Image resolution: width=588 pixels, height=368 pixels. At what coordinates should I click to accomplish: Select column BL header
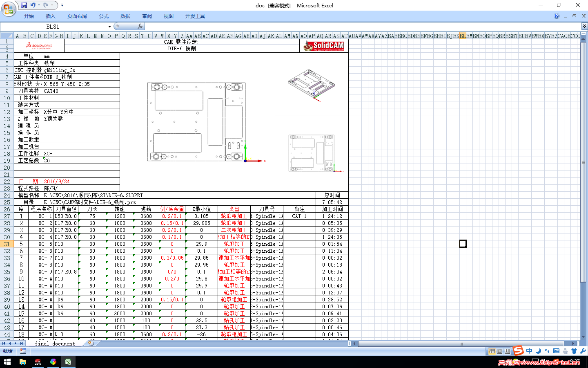click(463, 36)
